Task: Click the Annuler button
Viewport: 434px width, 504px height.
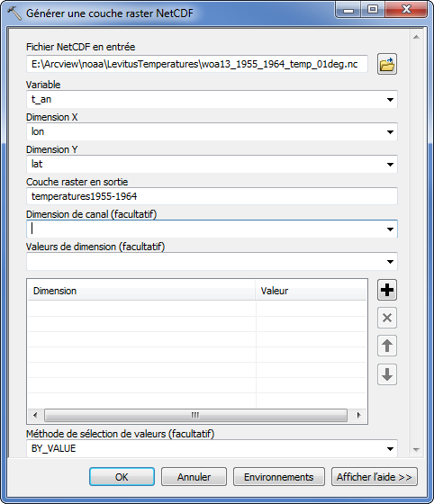Action: 194,477
